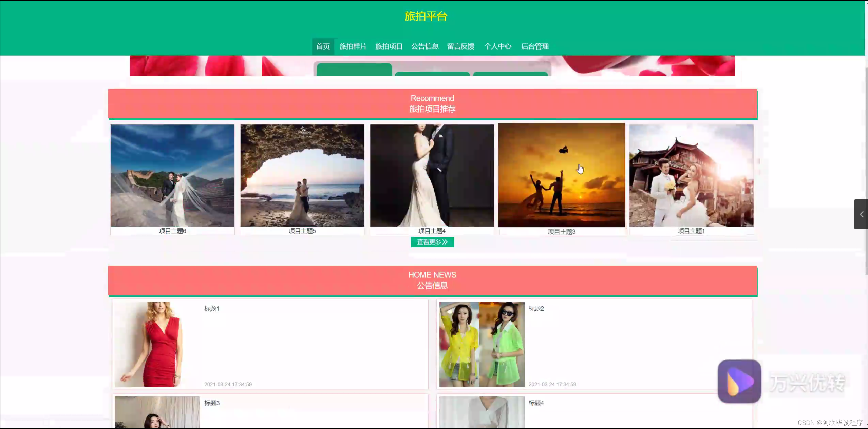Screen dimensions: 868x429
Task: Open the 首页 navigation tab
Action: [x=323, y=46]
